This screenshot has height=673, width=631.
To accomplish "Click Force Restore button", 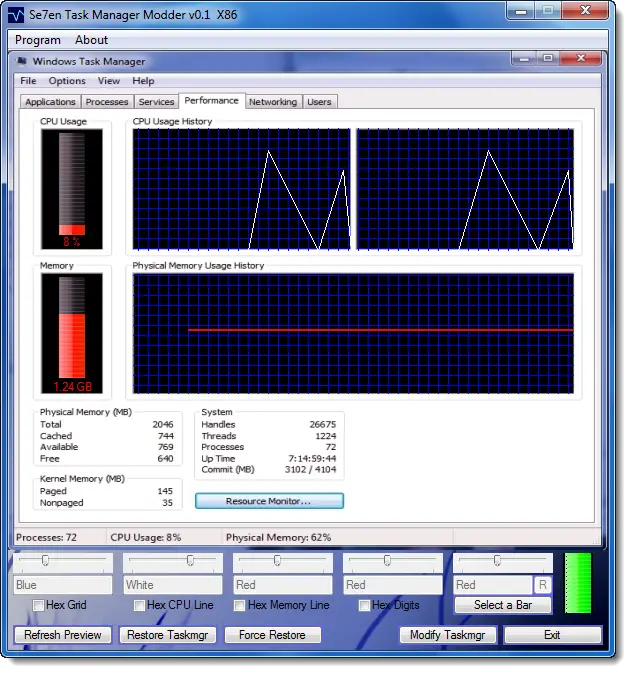I will pyautogui.click(x=273, y=636).
